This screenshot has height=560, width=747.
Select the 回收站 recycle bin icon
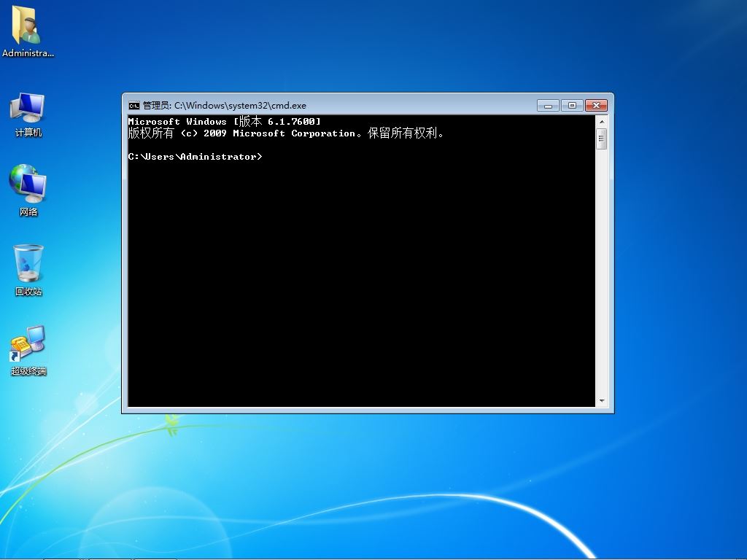click(28, 270)
